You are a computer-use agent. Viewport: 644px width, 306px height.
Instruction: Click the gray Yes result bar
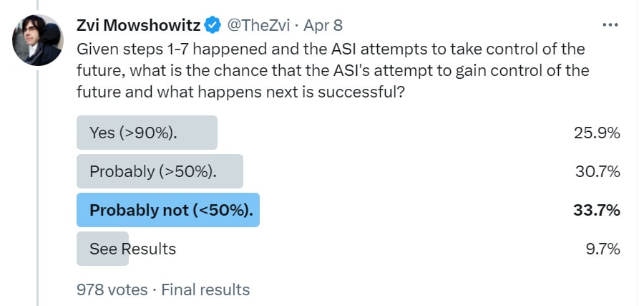147,133
